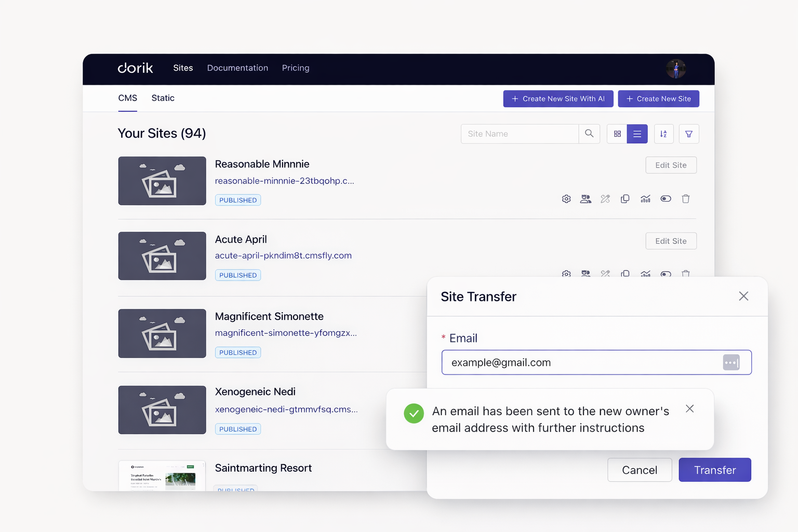
Task: Open Documentation in the top navigation
Action: pos(237,68)
